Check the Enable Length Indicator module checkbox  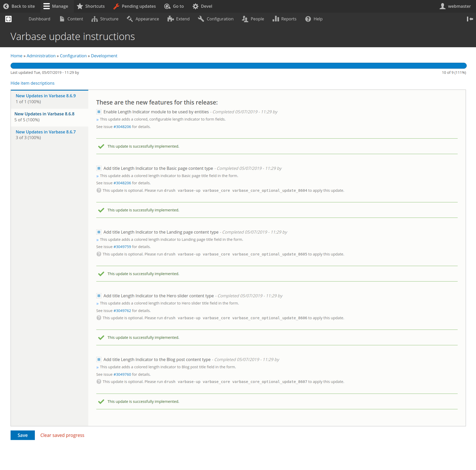pos(98,111)
